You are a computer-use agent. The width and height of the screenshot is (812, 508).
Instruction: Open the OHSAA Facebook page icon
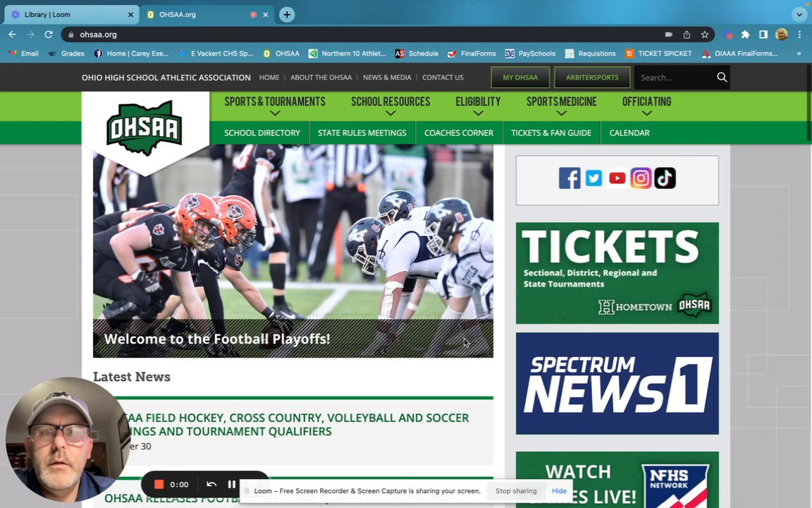point(570,179)
